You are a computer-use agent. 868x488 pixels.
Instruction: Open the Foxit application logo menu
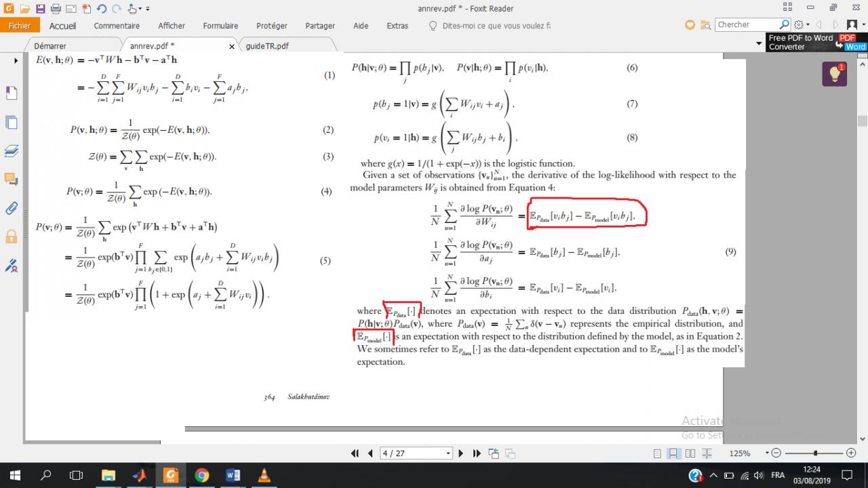(x=8, y=9)
